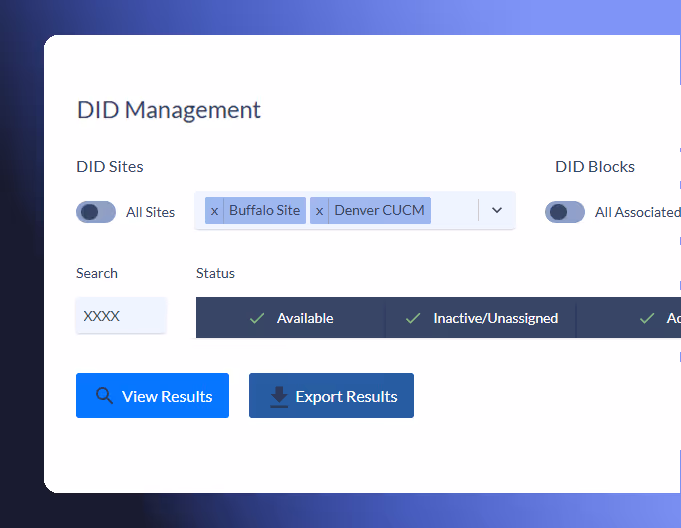Click the DID Sites label

(x=110, y=167)
